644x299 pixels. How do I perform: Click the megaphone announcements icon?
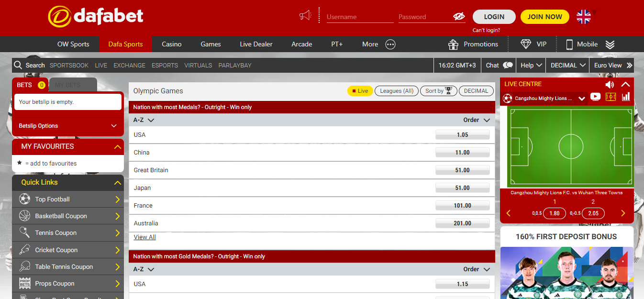click(305, 16)
